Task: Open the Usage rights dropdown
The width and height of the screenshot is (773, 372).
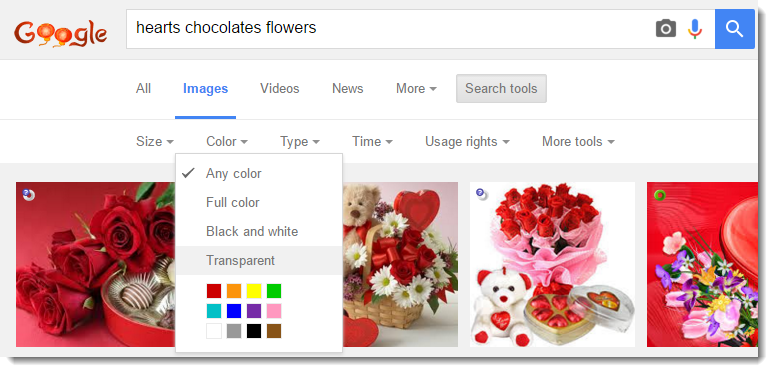Action: [467, 141]
